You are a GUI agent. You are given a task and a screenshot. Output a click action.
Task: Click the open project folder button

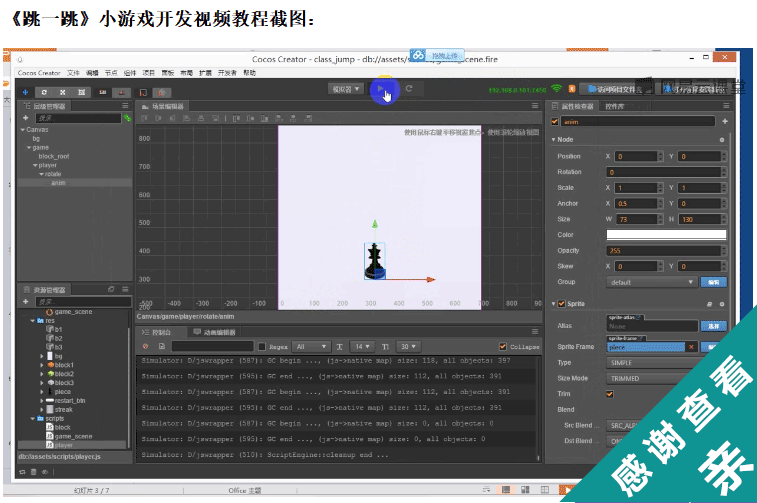pyautogui.click(x=615, y=89)
